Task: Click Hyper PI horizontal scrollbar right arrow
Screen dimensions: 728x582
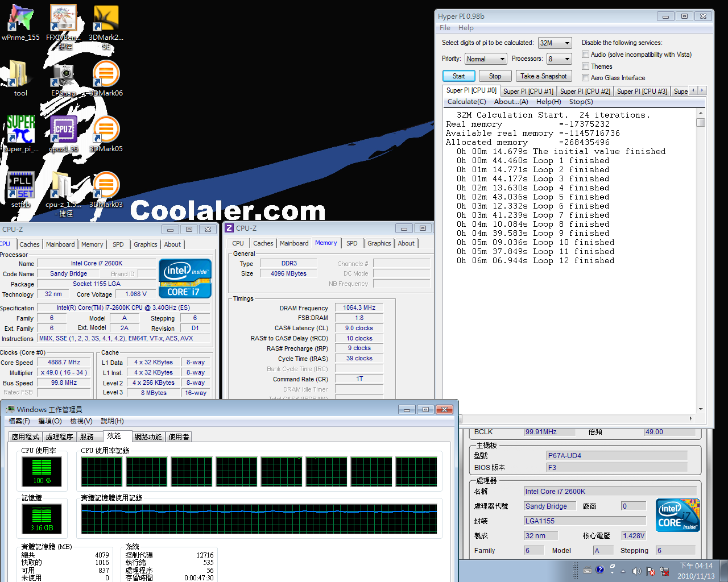Action: (691, 418)
